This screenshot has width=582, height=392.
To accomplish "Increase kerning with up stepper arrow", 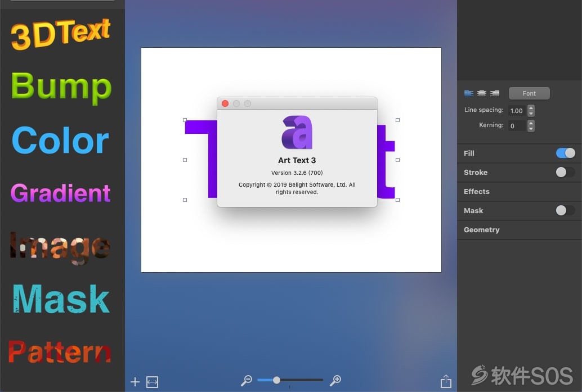I will (x=531, y=123).
